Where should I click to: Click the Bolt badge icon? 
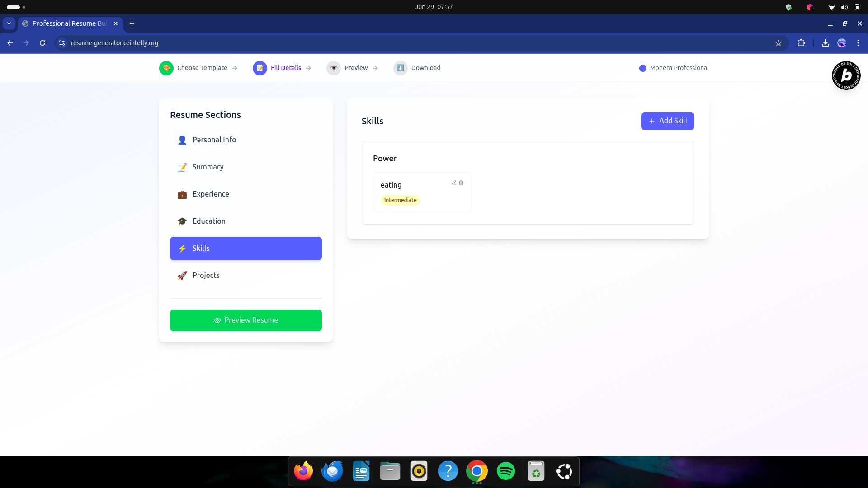tap(846, 75)
